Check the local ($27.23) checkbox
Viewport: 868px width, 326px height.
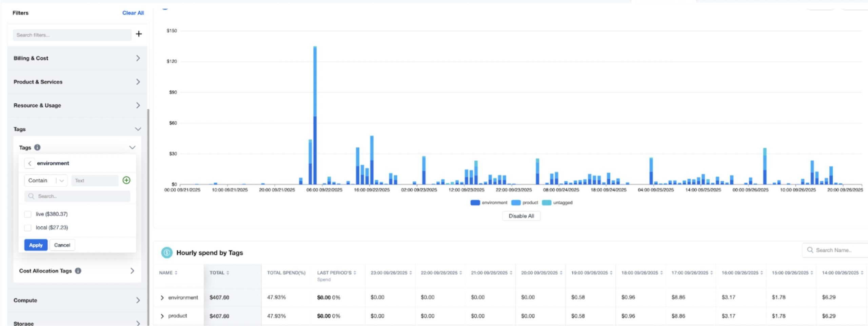coord(28,228)
